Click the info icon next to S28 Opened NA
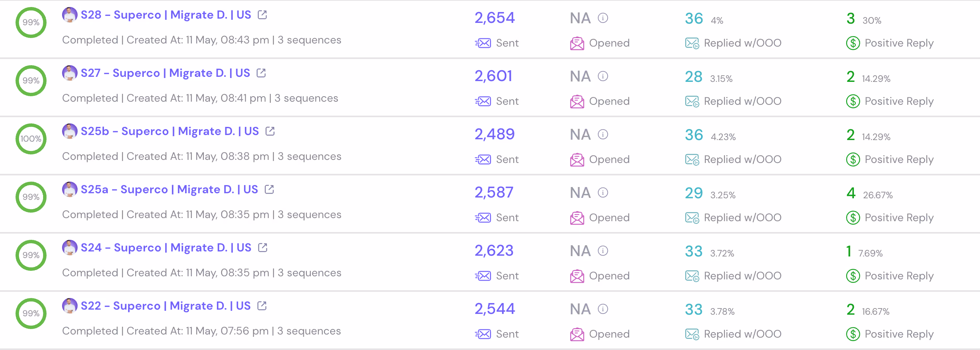Screen dimensions: 980x350 pos(603,18)
